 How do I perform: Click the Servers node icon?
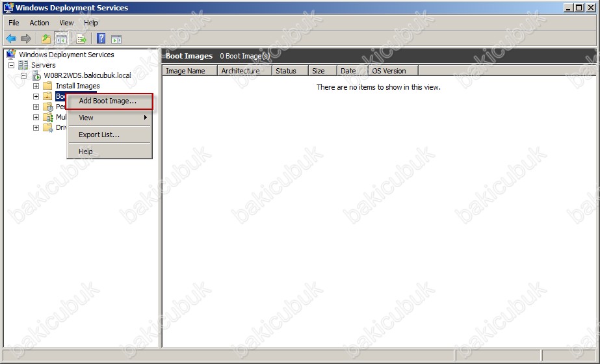(x=23, y=65)
